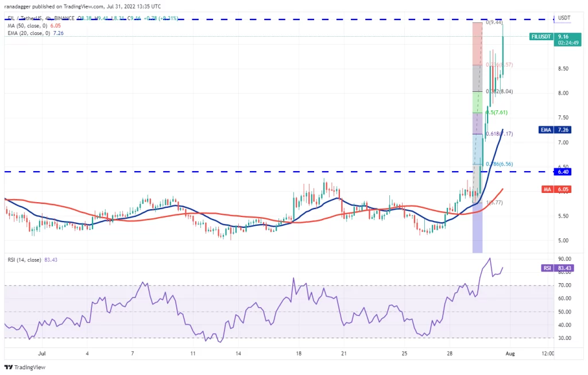Click the FILUSDT price label

[x=541, y=37]
